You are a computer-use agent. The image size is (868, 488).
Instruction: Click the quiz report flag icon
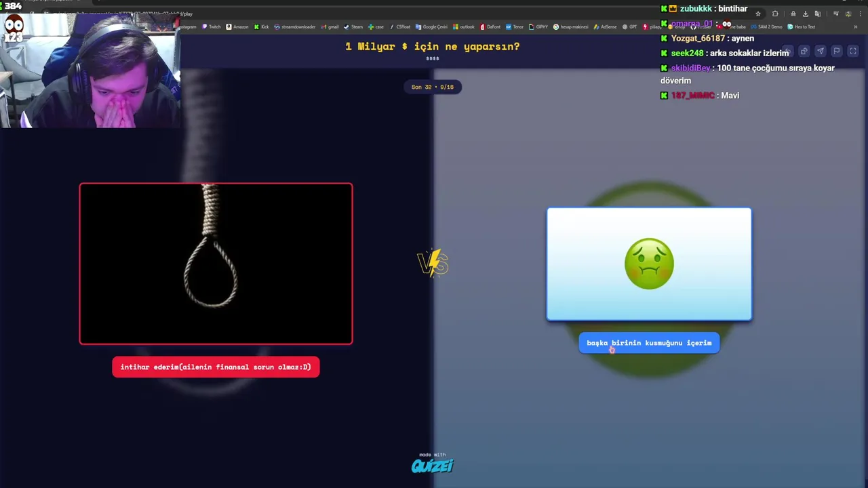(x=836, y=51)
